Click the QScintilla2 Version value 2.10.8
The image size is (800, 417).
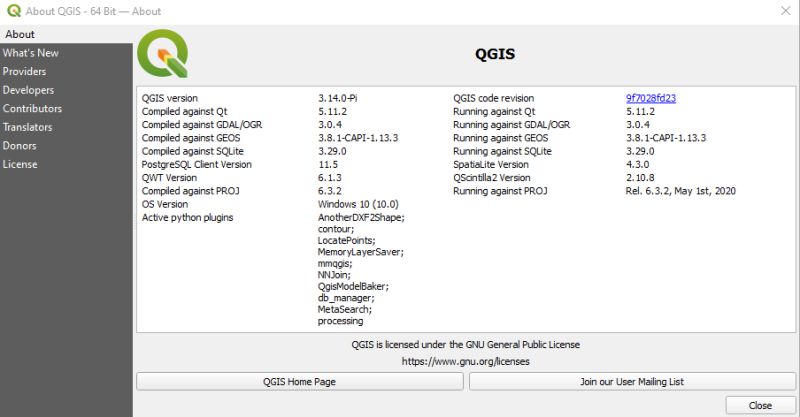tap(640, 178)
